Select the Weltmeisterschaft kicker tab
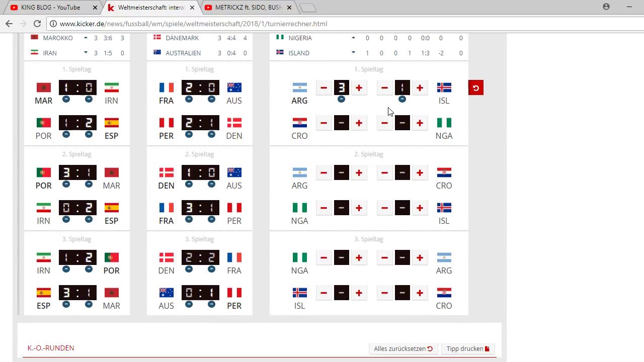644x362 pixels. click(151, 8)
